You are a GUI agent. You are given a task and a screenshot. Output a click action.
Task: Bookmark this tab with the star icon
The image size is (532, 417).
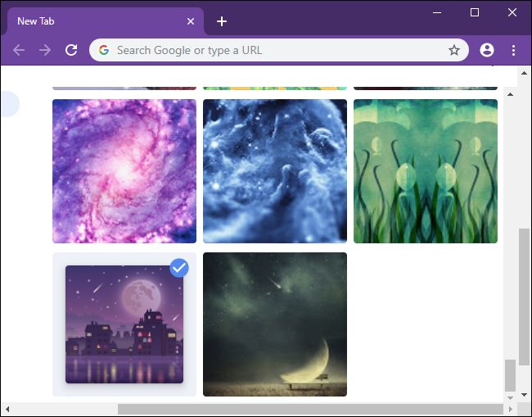tap(454, 50)
